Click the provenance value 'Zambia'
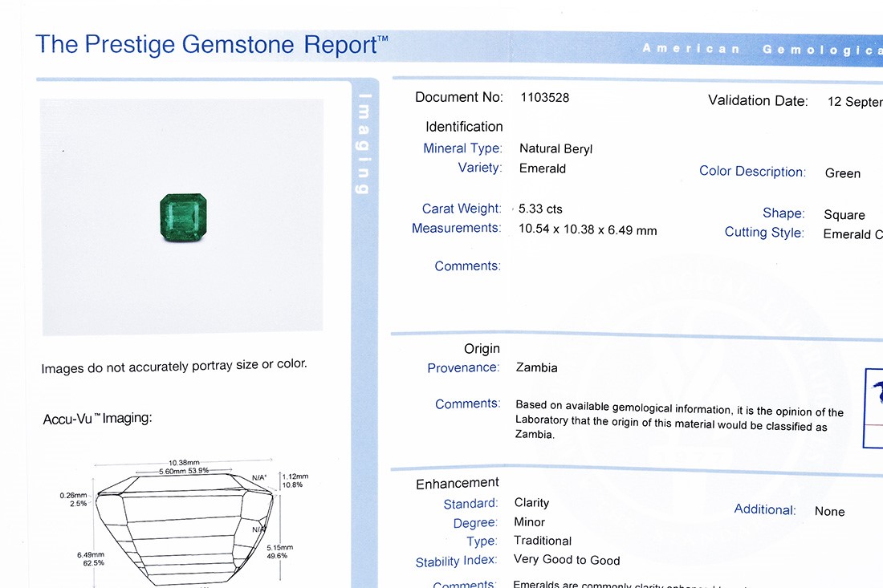The height and width of the screenshot is (588, 883). click(537, 368)
